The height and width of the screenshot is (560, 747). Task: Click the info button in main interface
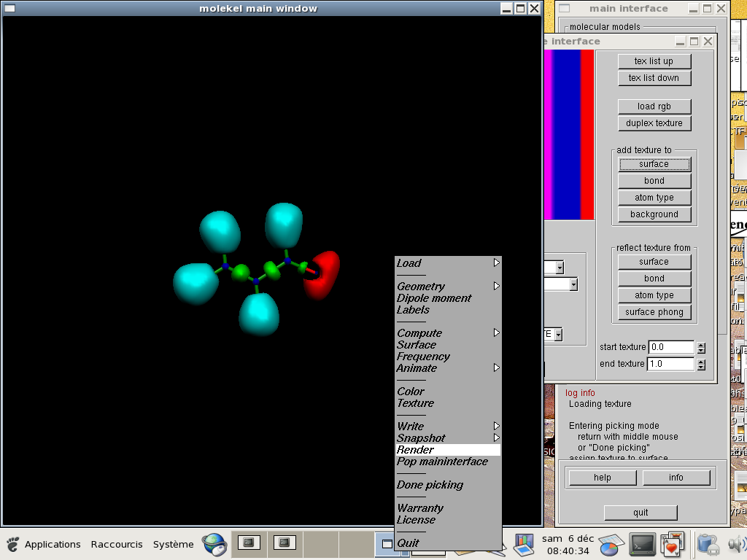point(676,477)
